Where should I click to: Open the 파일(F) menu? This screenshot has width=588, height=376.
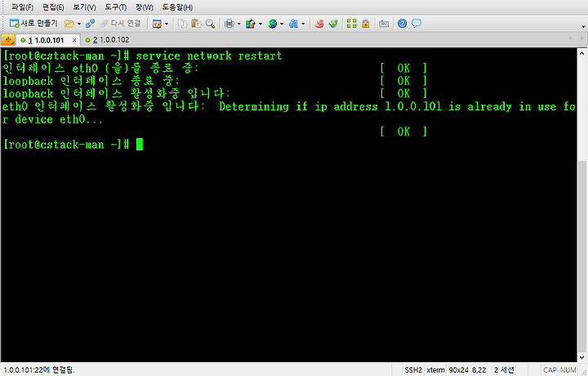[23, 7]
